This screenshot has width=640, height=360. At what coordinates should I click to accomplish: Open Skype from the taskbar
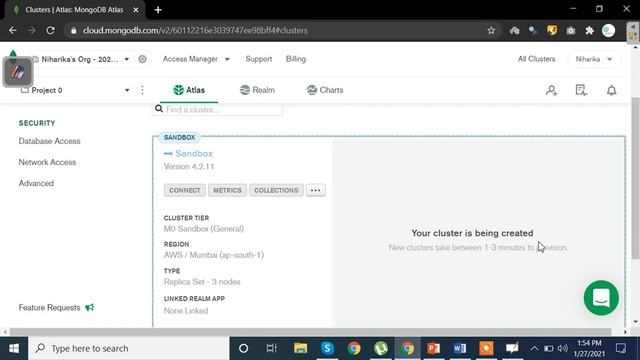click(327, 348)
